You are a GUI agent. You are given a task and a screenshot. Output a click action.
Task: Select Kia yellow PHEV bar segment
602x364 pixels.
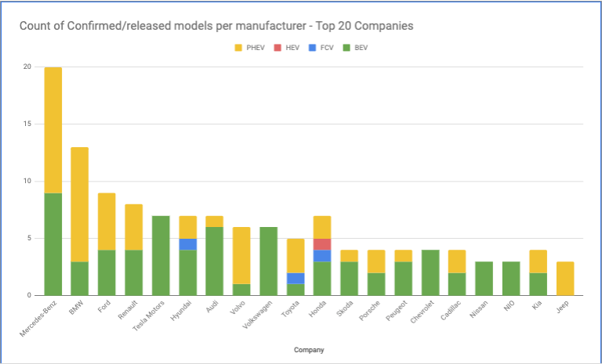538,261
